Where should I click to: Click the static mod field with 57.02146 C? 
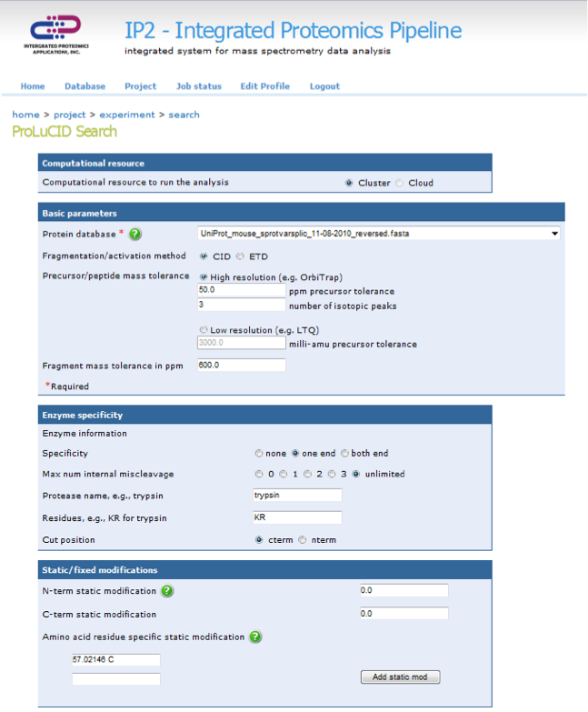pos(116,660)
